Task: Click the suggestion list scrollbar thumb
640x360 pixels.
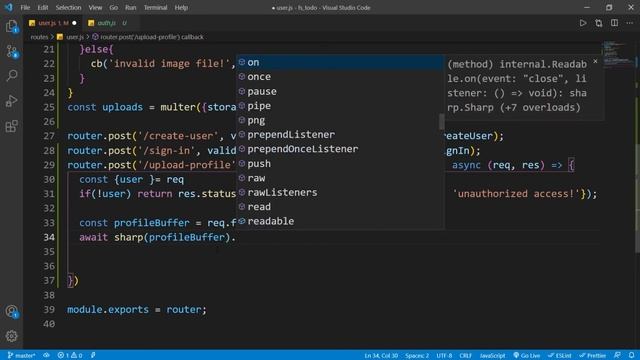Action: coord(442,122)
